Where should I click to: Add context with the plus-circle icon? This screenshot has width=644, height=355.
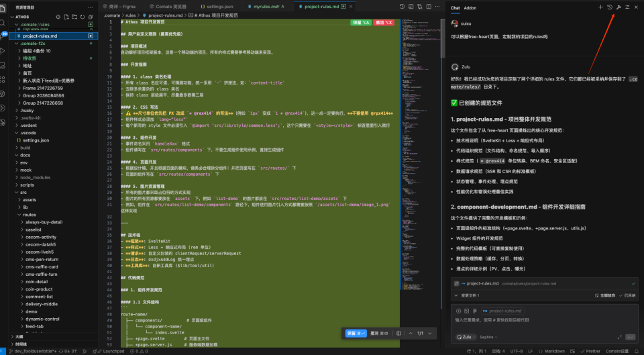(x=459, y=311)
